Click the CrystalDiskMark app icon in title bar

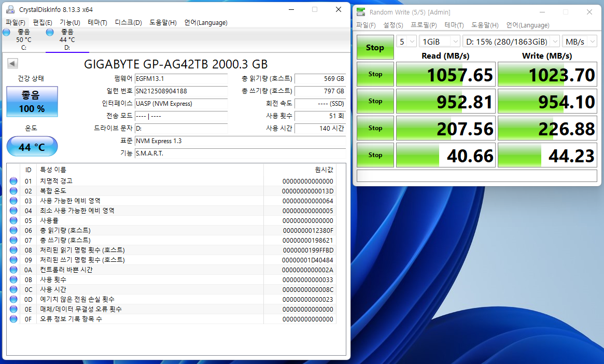[x=361, y=12]
